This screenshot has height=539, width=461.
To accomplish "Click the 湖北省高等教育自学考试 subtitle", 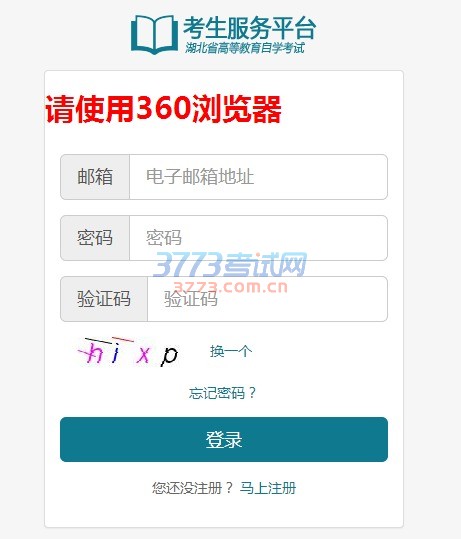I will click(245, 48).
